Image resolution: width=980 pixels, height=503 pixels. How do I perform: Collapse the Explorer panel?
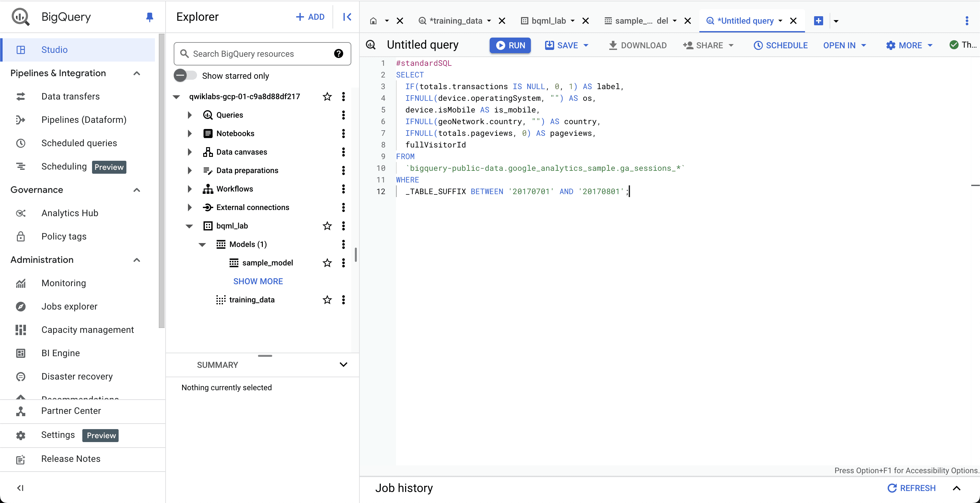(347, 17)
